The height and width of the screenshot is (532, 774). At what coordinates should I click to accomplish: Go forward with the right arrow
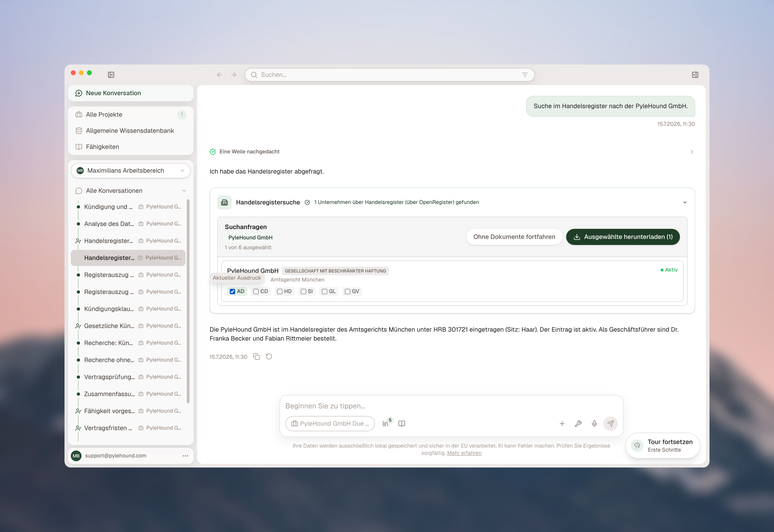pyautogui.click(x=234, y=75)
